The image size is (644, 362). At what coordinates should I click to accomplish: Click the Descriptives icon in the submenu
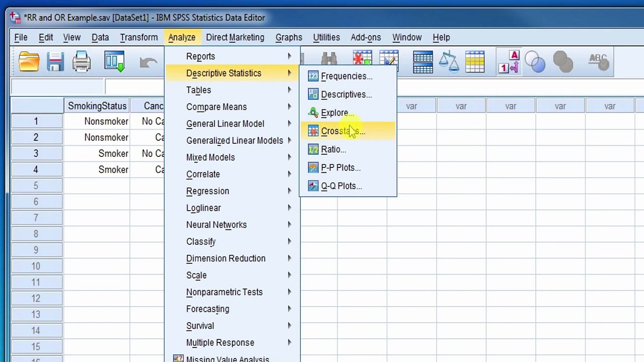(313, 94)
